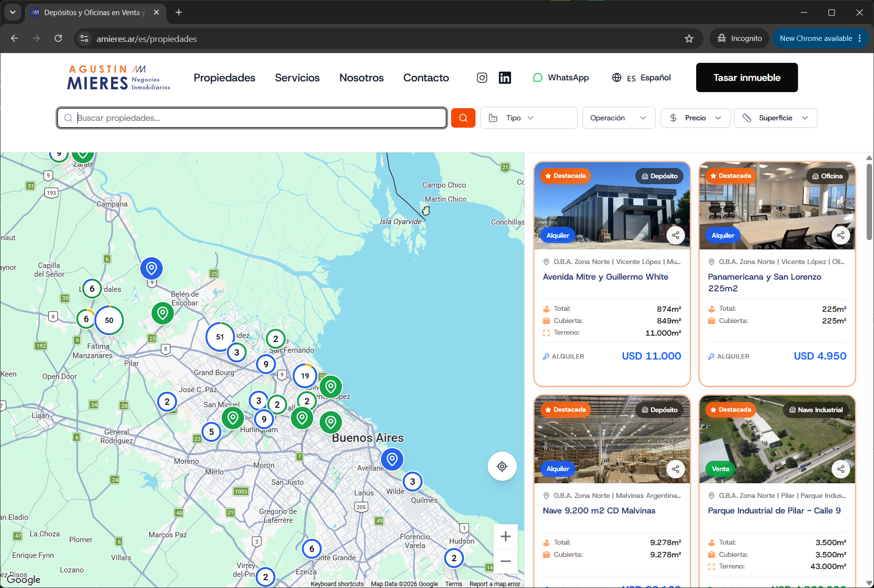Open the Chrome menu three dots
The height and width of the screenshot is (588, 874).
click(x=860, y=38)
